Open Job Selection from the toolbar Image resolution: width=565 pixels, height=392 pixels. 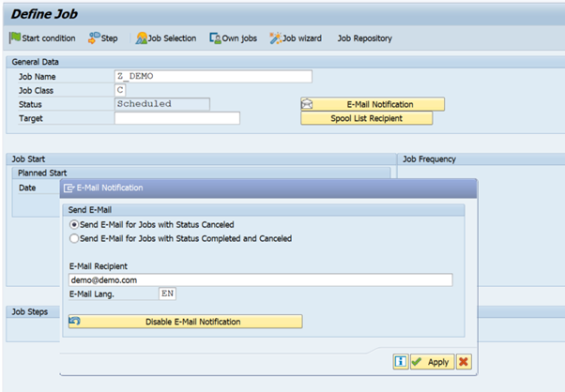coord(166,38)
